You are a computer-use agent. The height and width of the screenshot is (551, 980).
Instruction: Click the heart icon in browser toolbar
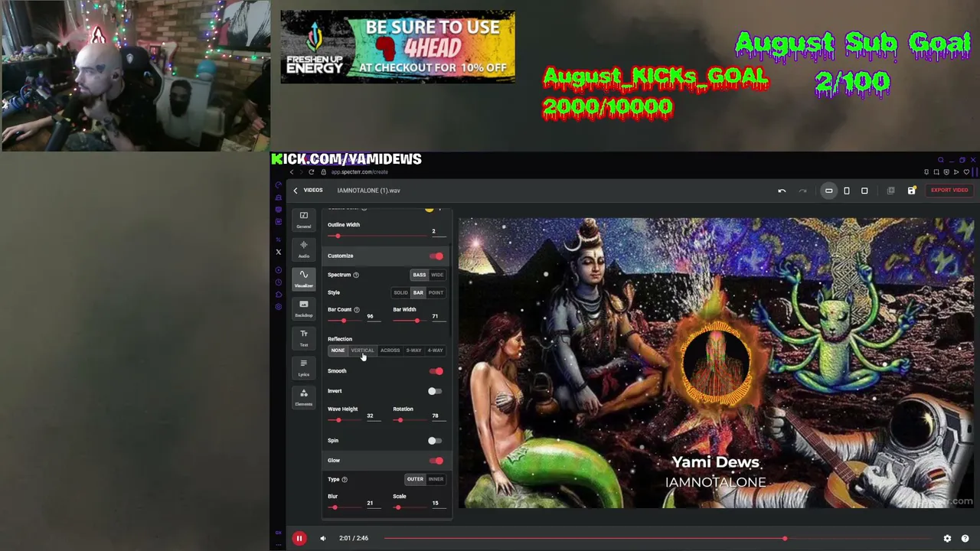[966, 172]
